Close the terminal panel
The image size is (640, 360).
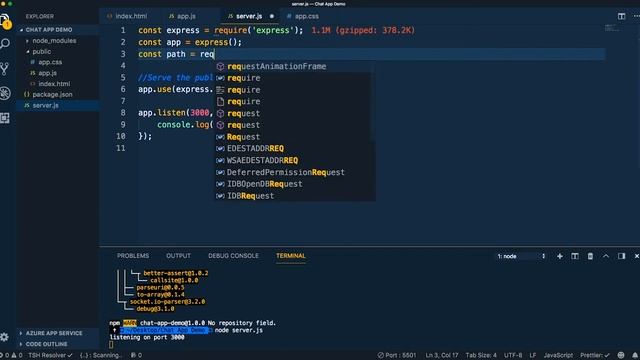pyautogui.click(x=636, y=256)
